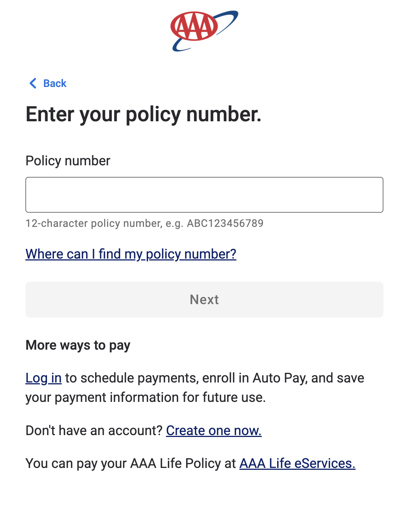Go back using the Back text link
This screenshot has height=506, width=420.
pos(55,83)
